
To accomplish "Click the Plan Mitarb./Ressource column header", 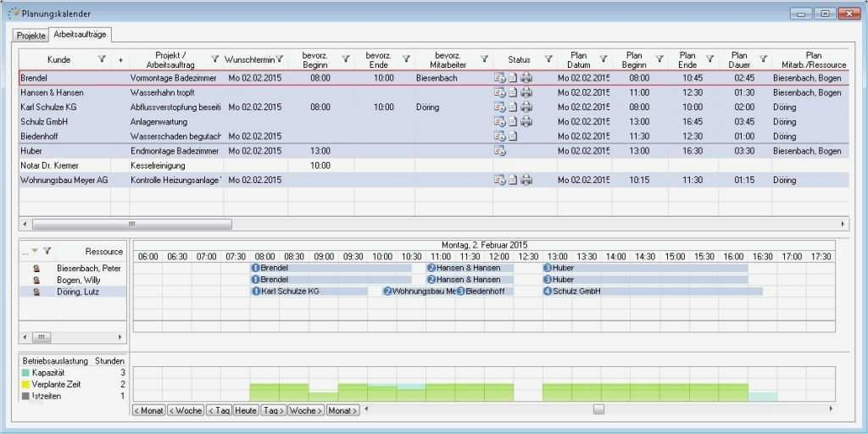I will coord(811,60).
